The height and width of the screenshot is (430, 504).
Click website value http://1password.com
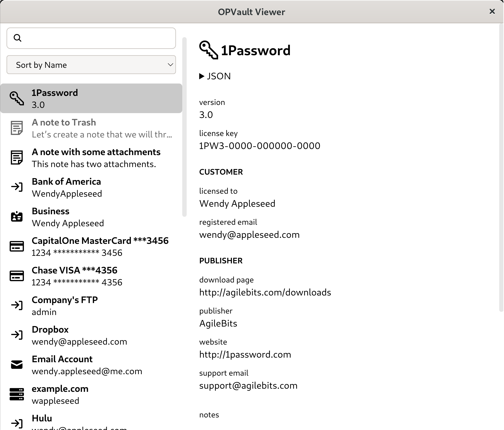[245, 355]
